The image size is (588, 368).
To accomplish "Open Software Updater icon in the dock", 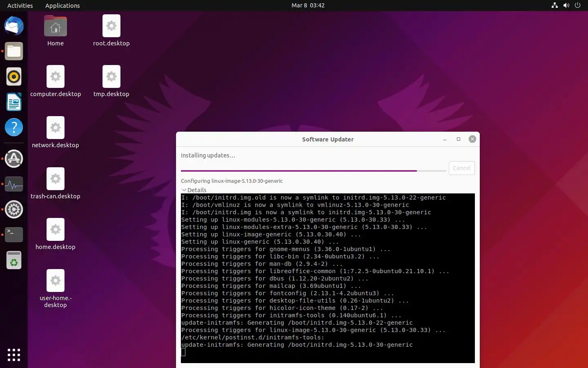I will 14,159.
